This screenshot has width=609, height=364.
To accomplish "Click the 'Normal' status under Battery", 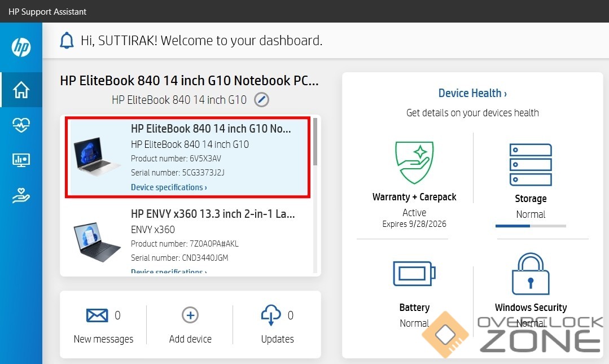I will [x=414, y=323].
